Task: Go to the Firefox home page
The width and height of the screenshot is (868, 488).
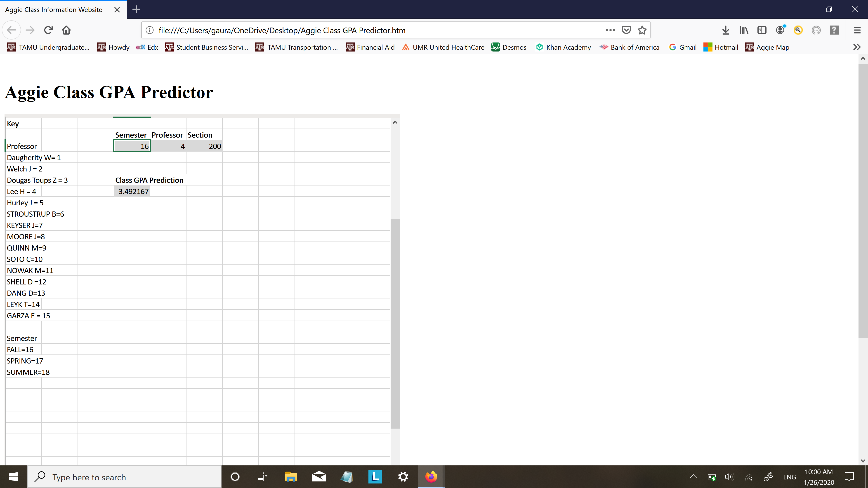Action: point(66,30)
